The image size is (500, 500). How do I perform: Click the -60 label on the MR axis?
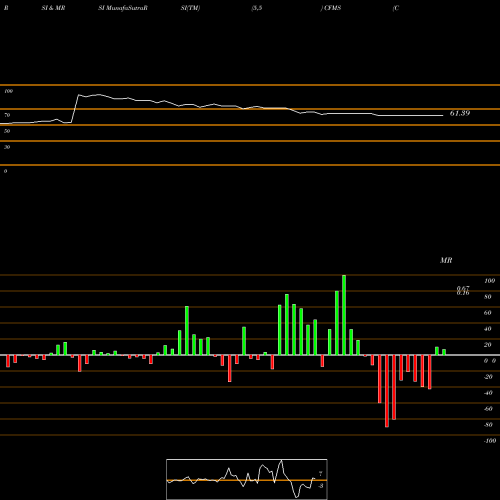click(488, 409)
